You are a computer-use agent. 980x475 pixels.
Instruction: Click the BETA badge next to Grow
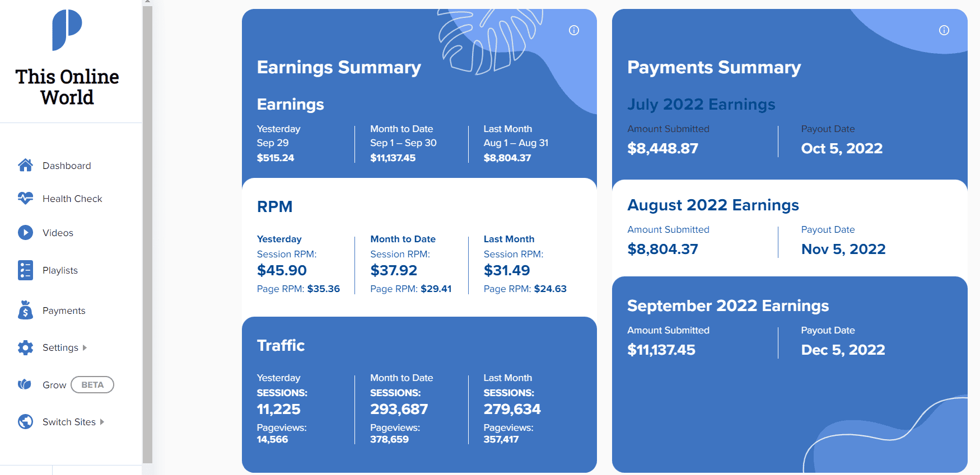click(92, 385)
